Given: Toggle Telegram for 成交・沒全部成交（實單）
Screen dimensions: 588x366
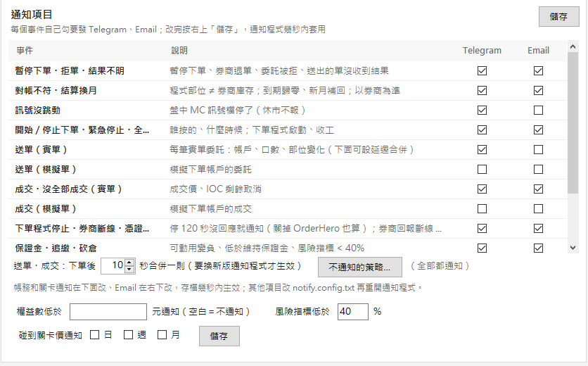Looking at the screenshot, I should coord(482,189).
